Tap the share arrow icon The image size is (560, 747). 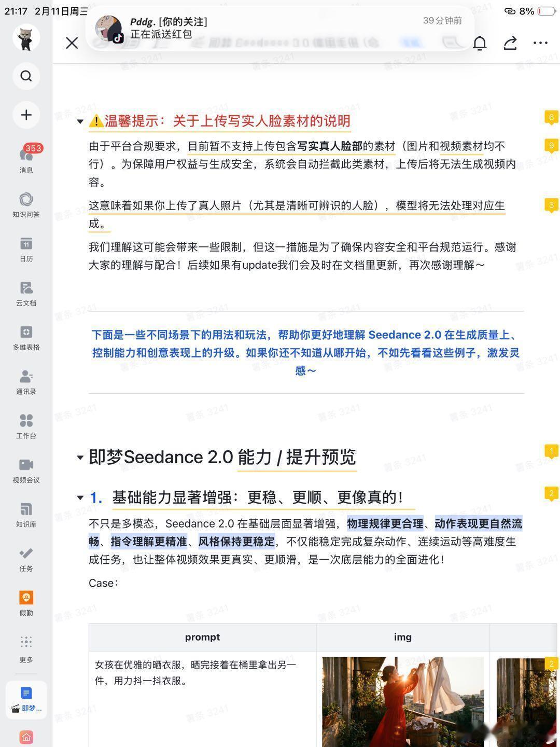click(510, 43)
